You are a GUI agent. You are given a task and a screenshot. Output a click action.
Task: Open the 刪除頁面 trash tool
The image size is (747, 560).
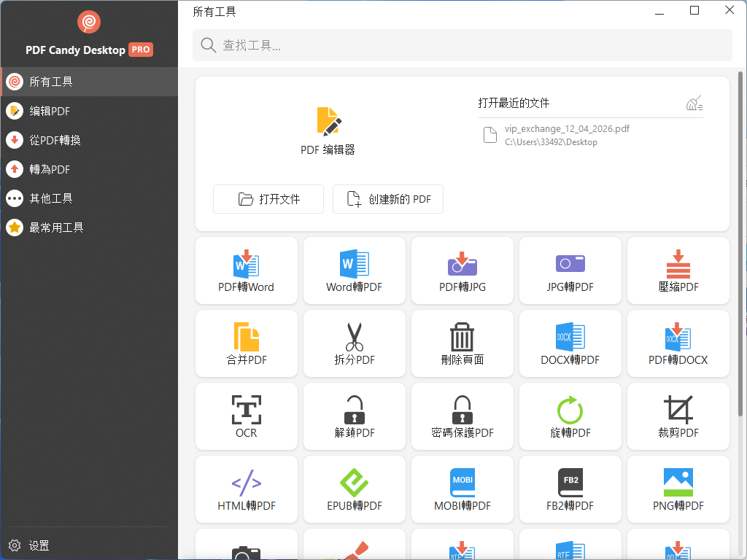462,343
